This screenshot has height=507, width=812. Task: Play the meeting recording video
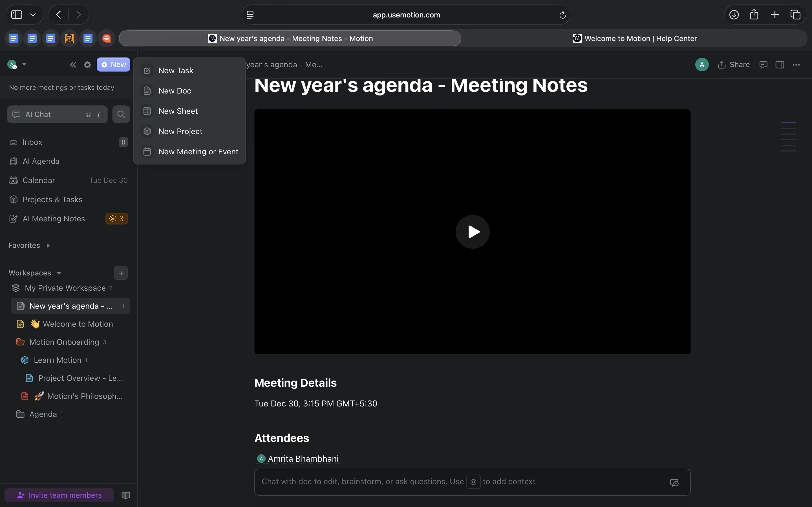472,232
